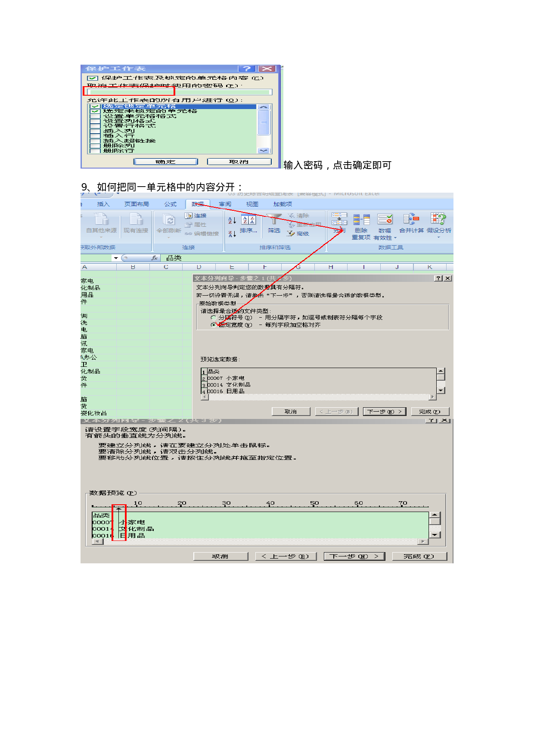Click help button in wizard step 1 title bar
534x756 pixels.
coord(438,278)
